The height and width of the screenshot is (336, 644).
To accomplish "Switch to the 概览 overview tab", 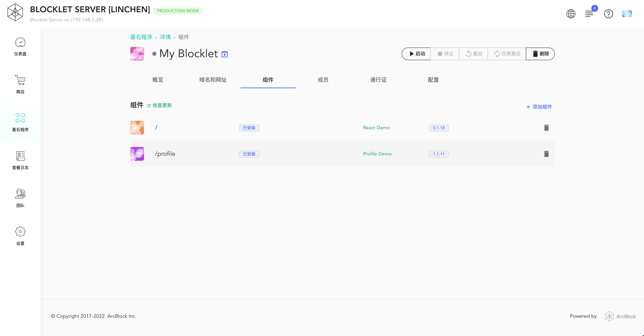I will pos(157,80).
